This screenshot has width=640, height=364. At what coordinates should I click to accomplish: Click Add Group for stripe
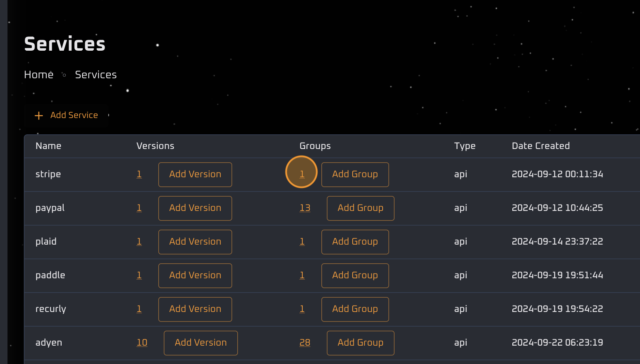(x=355, y=175)
